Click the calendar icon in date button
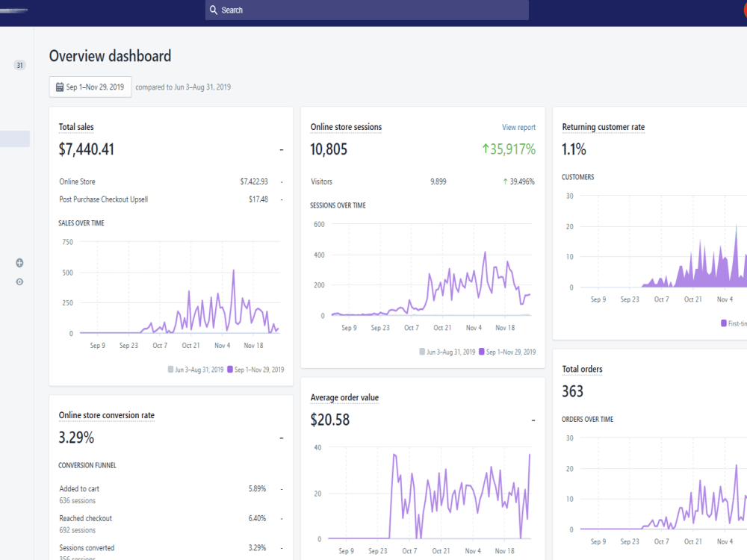Viewport: 747px width, 560px height. coord(60,87)
